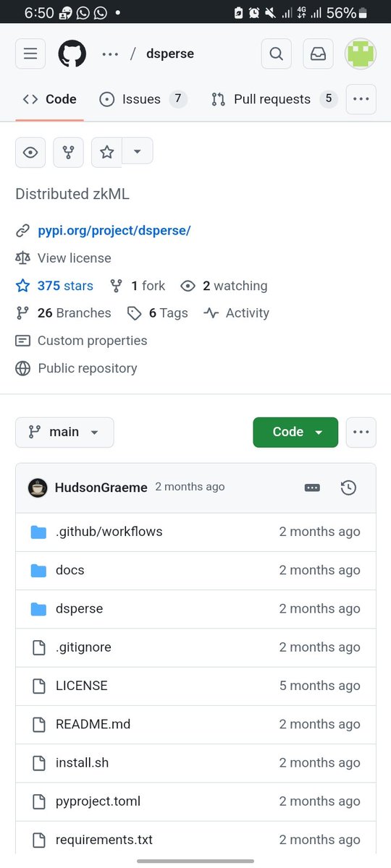Show more repository tabs via ellipsis
Screen dimensions: 391x868
pos(361,99)
